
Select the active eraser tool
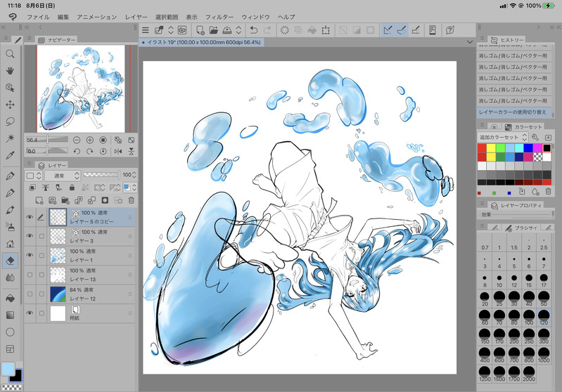point(10,261)
